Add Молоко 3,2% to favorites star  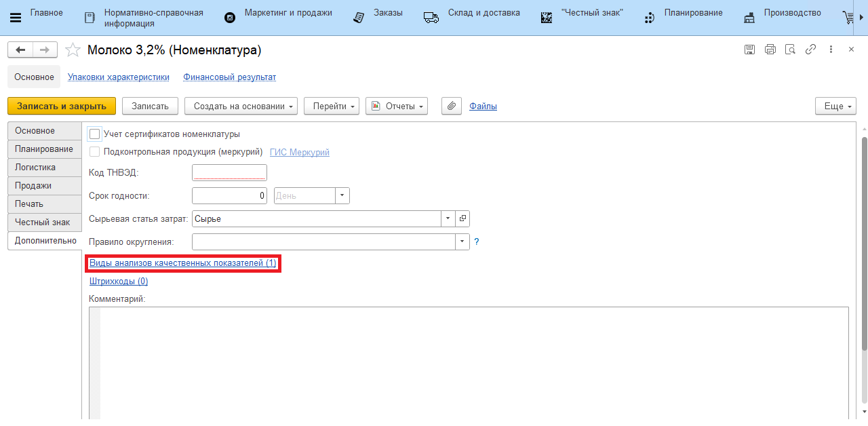(72, 50)
